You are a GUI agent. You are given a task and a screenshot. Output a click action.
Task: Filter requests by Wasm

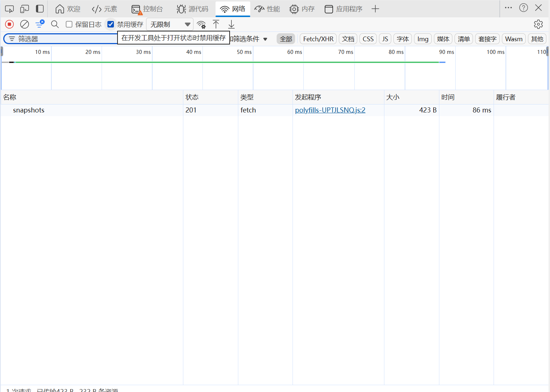click(514, 39)
